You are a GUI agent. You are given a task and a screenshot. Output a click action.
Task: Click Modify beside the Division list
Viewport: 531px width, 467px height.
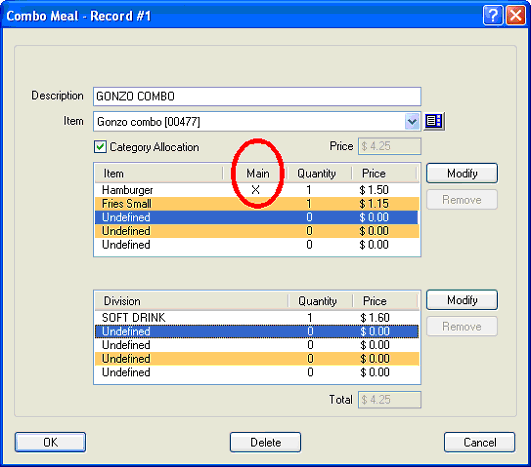(x=462, y=300)
